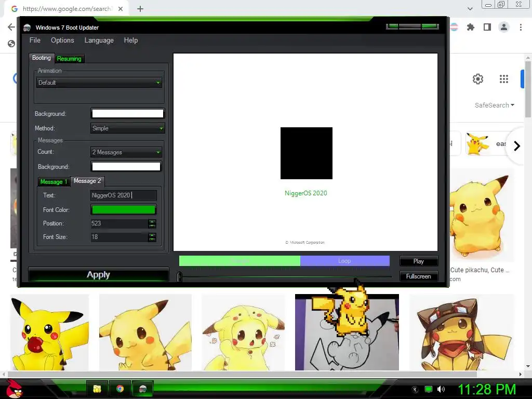
Task: Pick the Messages Background color swatch
Action: (126, 167)
